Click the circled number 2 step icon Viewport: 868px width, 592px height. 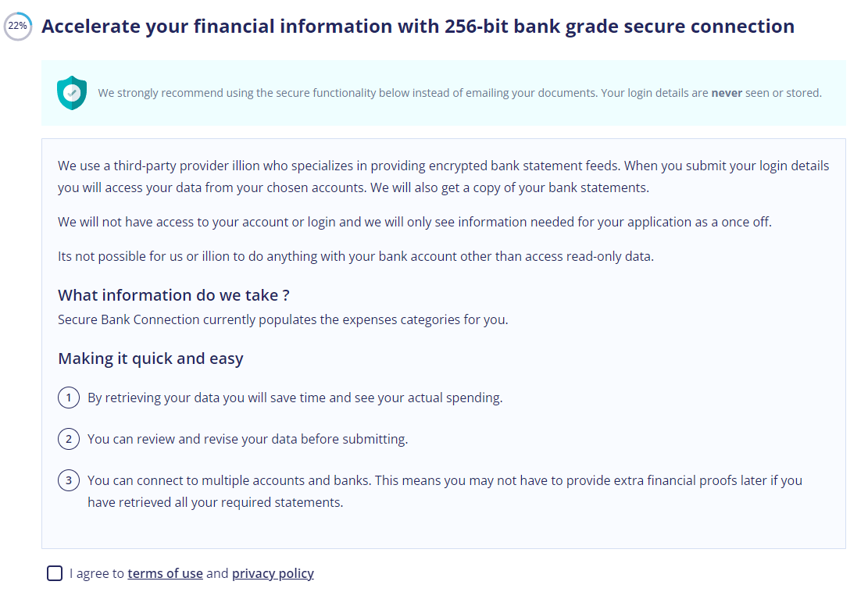[x=69, y=439]
